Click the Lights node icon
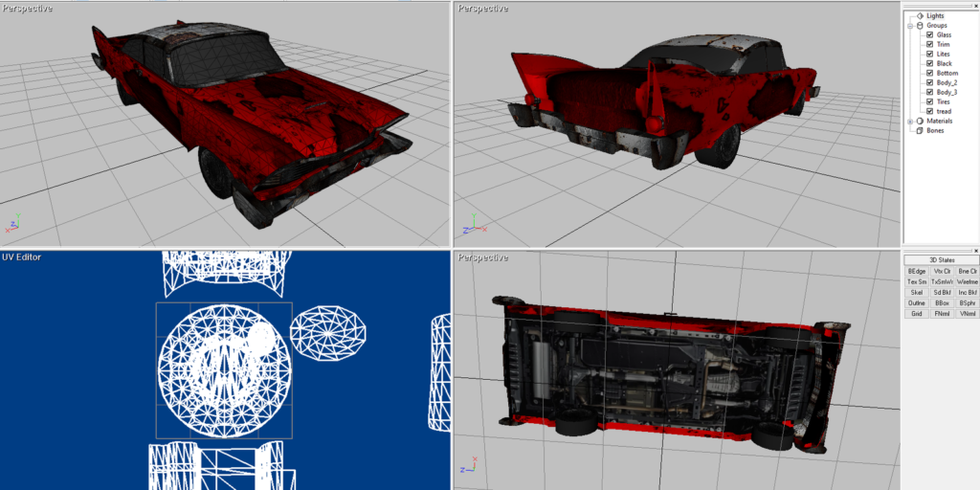This screenshot has width=980, height=490. [920, 15]
